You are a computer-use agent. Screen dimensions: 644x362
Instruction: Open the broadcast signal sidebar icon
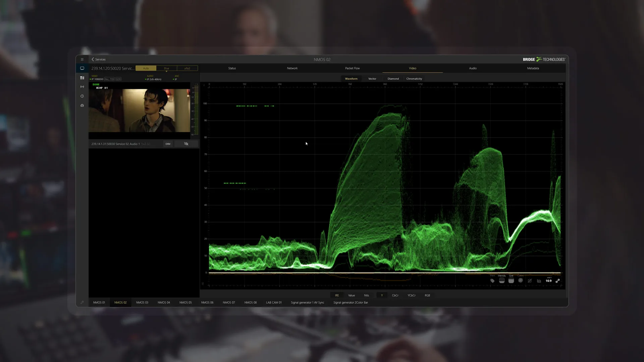82,87
